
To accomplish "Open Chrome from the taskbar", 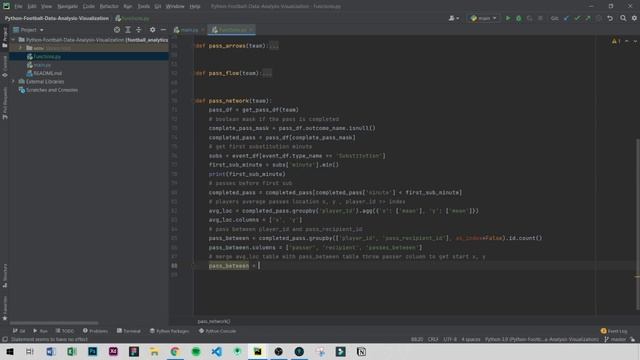I will 175,351.
